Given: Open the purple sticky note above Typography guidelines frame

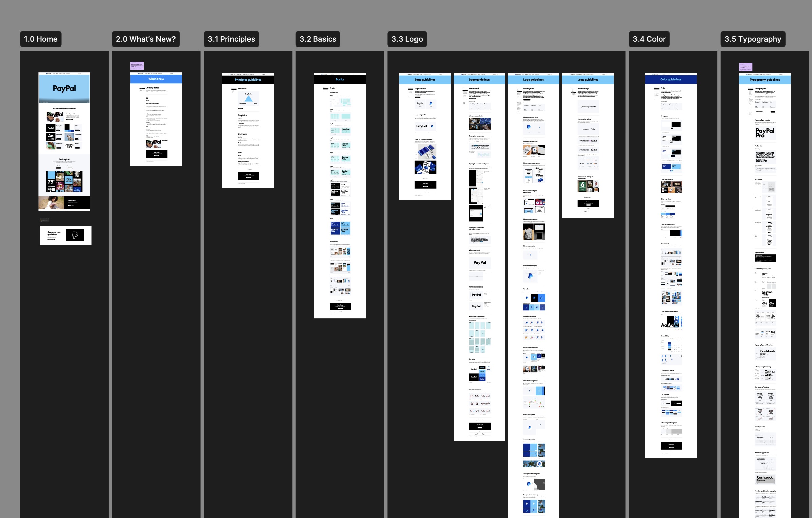Looking at the screenshot, I should (x=745, y=67).
